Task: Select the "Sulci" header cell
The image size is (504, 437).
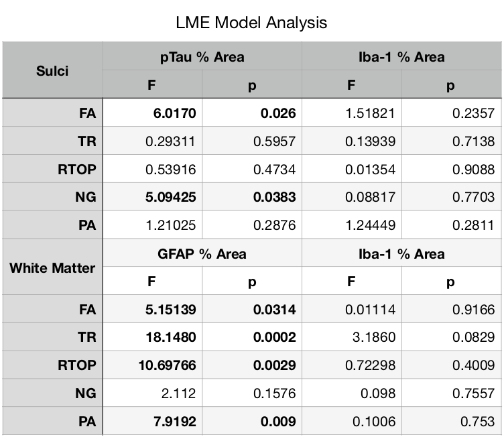Action: (52, 71)
